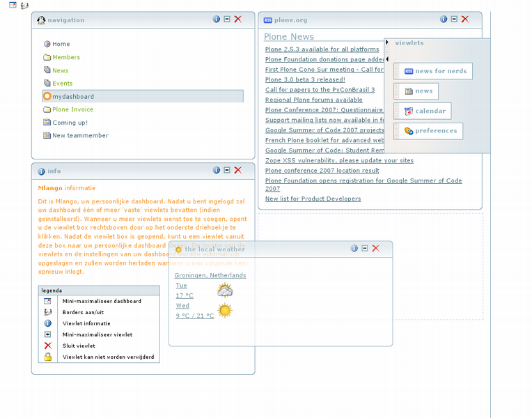
Task: Click the lower triangle on viewlets panel edge
Action: pos(387,59)
